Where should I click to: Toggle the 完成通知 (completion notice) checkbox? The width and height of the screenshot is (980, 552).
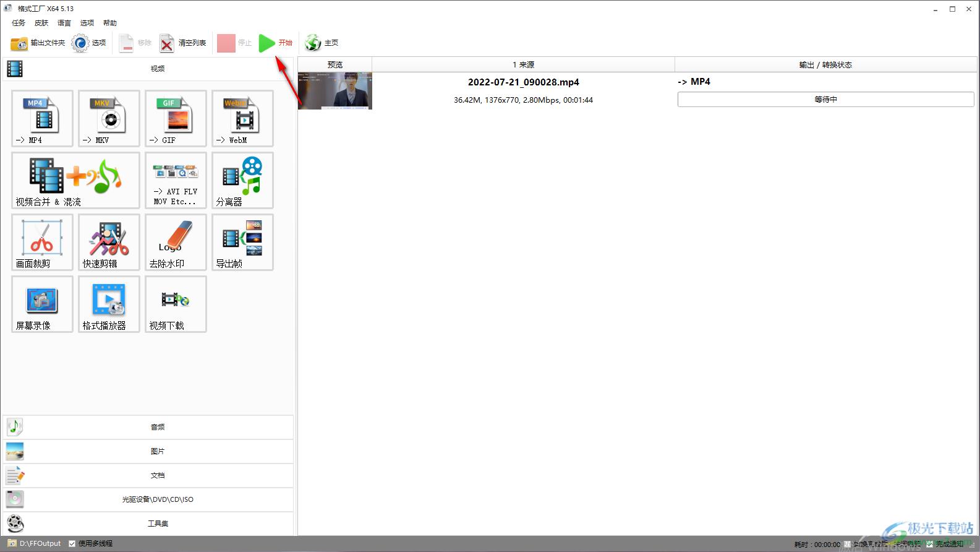pos(929,544)
